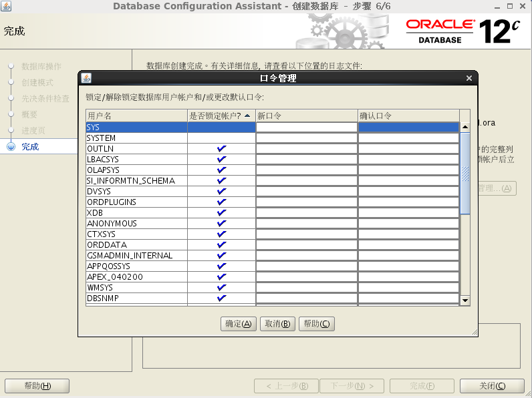This screenshot has height=398, width=532.
Task: Select the SYS user row
Action: pos(273,127)
